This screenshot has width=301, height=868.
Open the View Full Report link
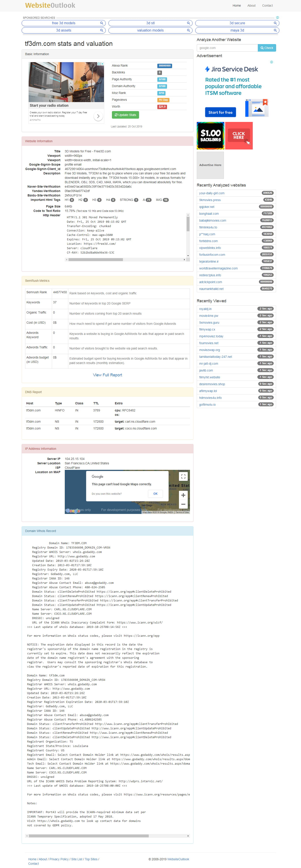[107, 375]
